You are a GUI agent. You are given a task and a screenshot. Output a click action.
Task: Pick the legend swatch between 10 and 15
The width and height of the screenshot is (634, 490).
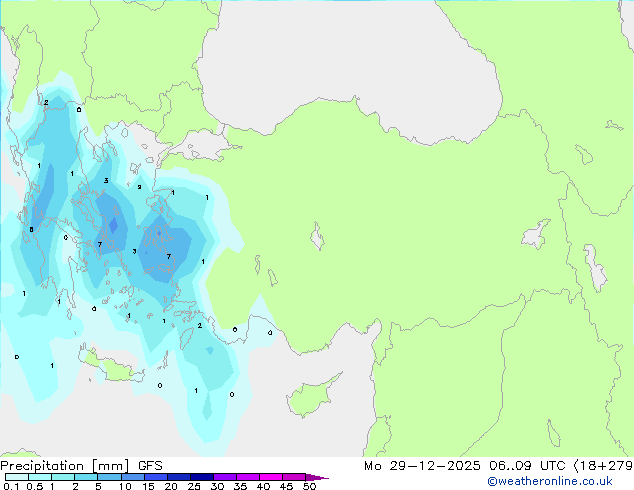133,477
